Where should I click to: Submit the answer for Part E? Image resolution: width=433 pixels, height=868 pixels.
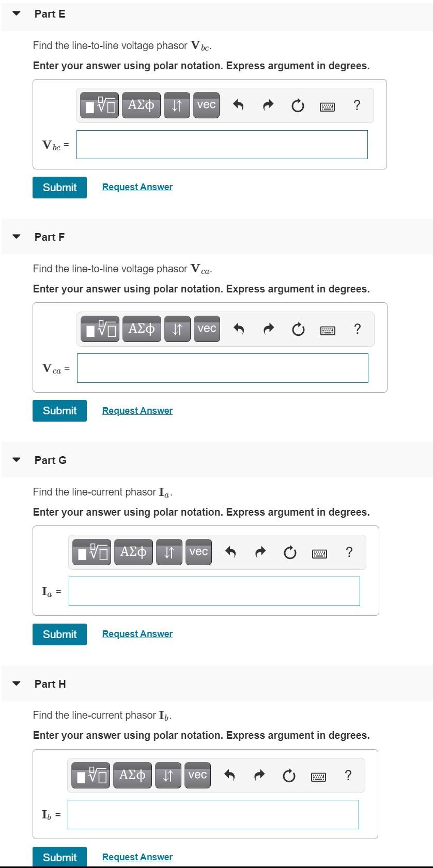tap(59, 187)
